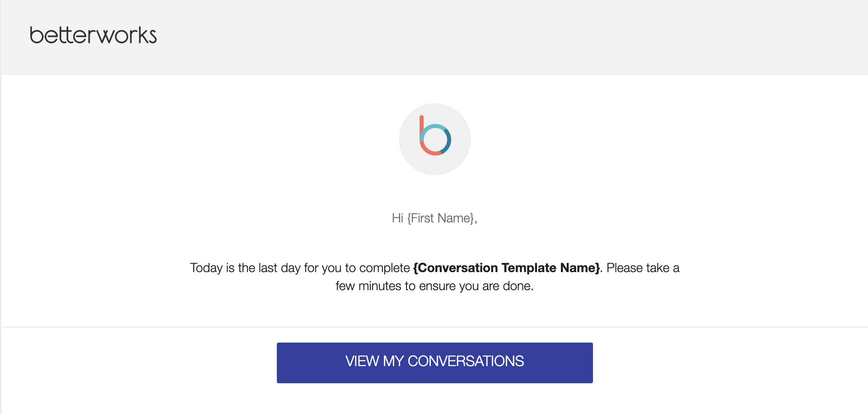868x414 pixels.
Task: Select the {First Name} placeholder text
Action: coord(440,218)
